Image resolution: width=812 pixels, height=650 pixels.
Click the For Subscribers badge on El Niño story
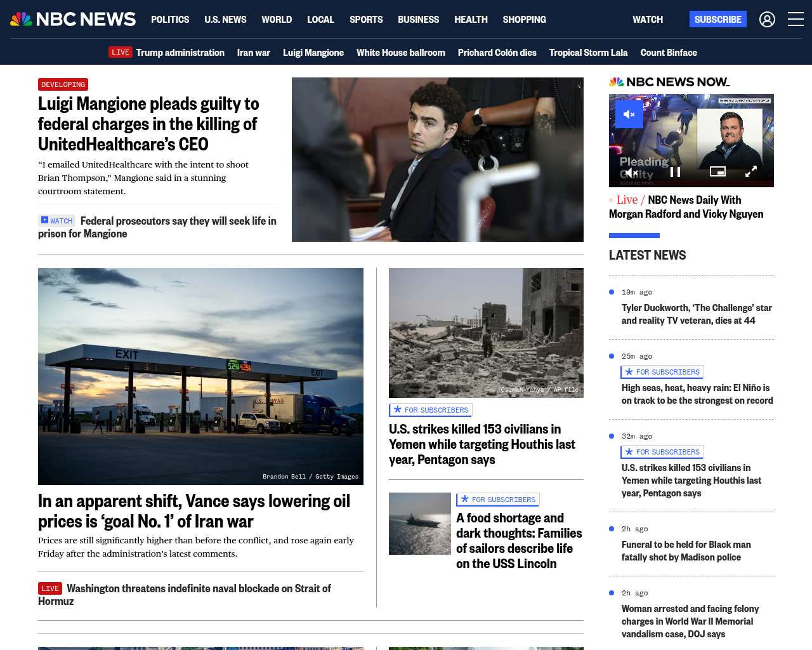coord(662,372)
